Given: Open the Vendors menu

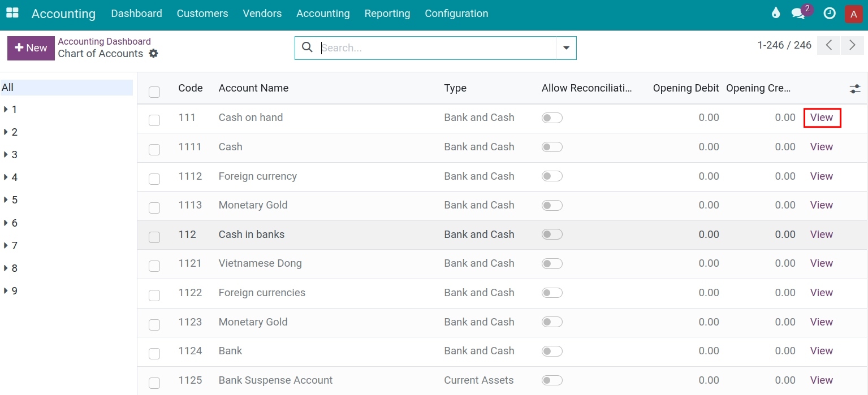Looking at the screenshot, I should coord(262,13).
